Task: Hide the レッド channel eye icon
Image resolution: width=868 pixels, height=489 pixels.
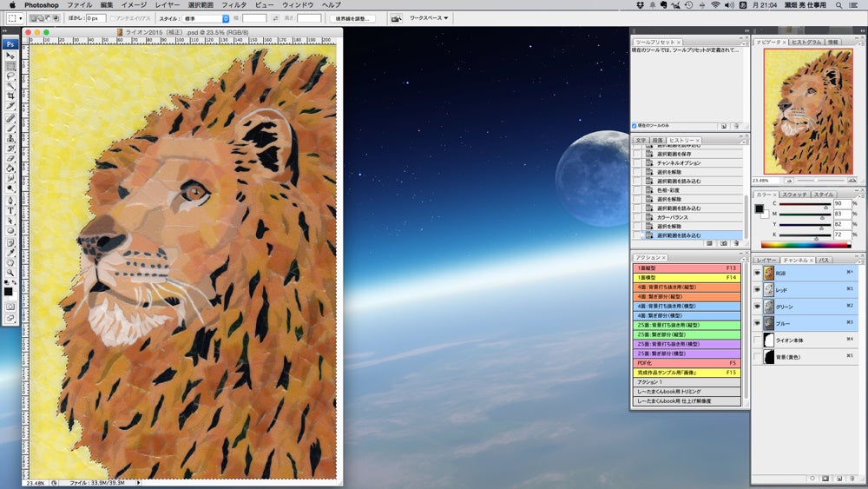Action: point(757,289)
